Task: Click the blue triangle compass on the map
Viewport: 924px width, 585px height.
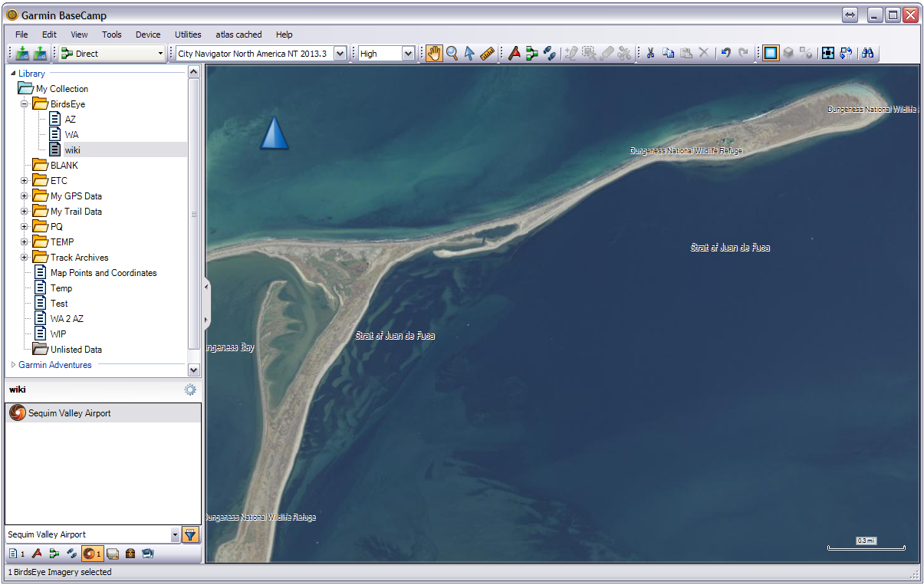Action: pyautogui.click(x=275, y=133)
